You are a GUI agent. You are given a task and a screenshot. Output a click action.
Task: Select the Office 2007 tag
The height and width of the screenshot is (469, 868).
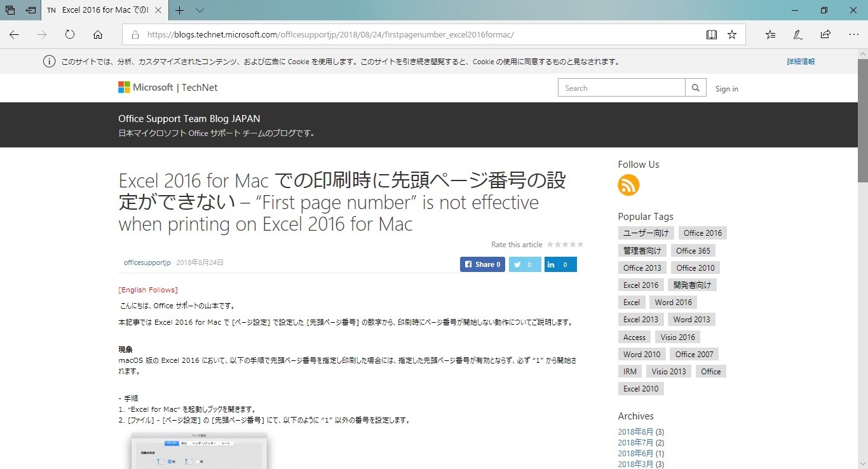[x=695, y=354]
